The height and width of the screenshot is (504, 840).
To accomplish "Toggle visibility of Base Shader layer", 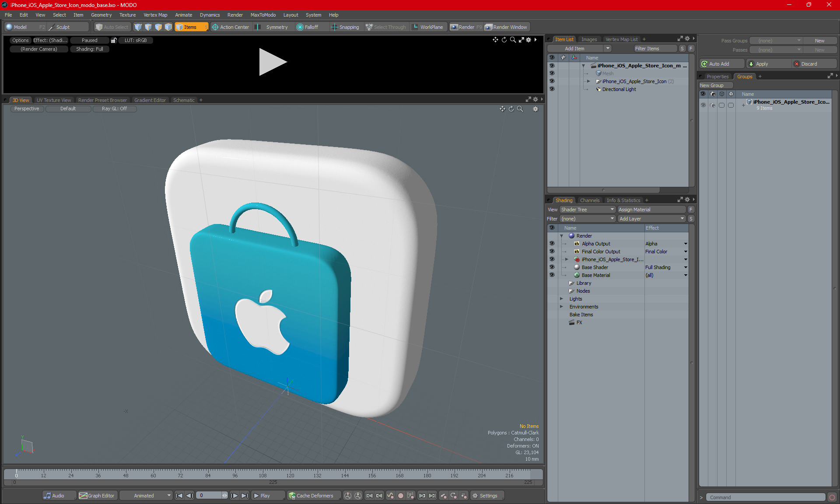I will click(x=552, y=267).
